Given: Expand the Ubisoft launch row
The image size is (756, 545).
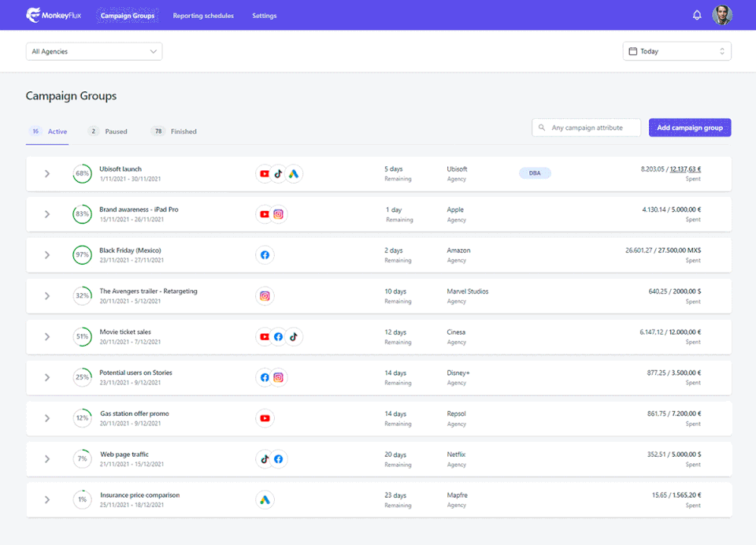Looking at the screenshot, I should pyautogui.click(x=47, y=173).
